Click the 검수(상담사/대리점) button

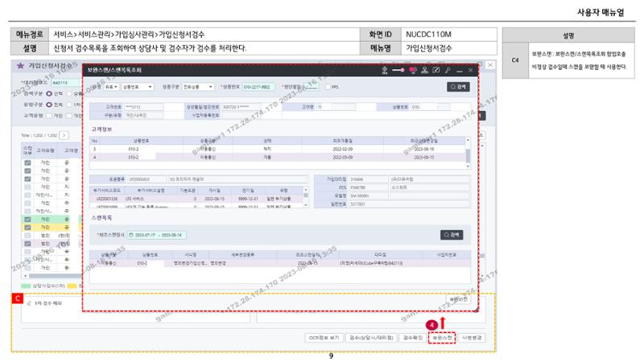tap(371, 338)
